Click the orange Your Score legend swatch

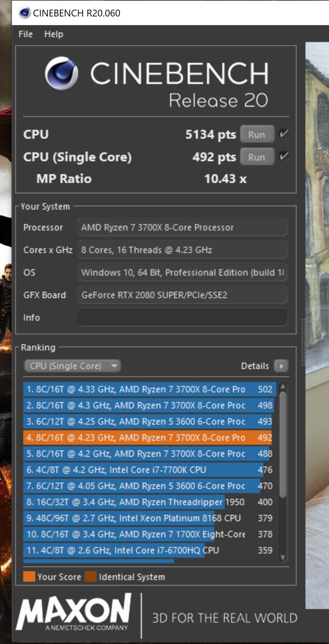(29, 577)
